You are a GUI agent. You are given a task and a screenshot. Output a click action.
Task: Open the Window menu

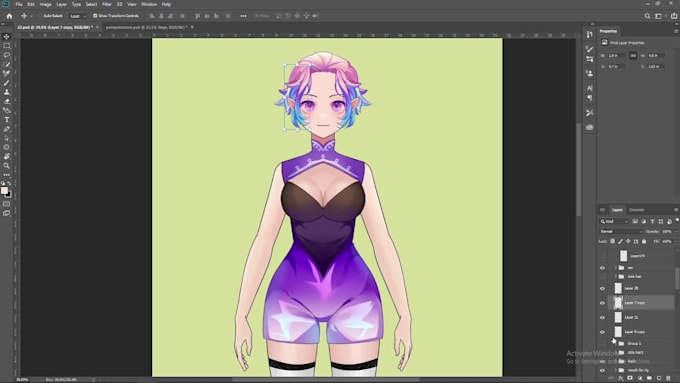[x=149, y=4]
